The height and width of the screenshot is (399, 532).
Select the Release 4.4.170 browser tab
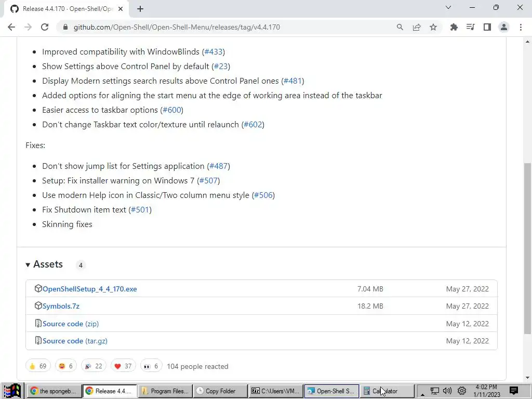pyautogui.click(x=66, y=9)
